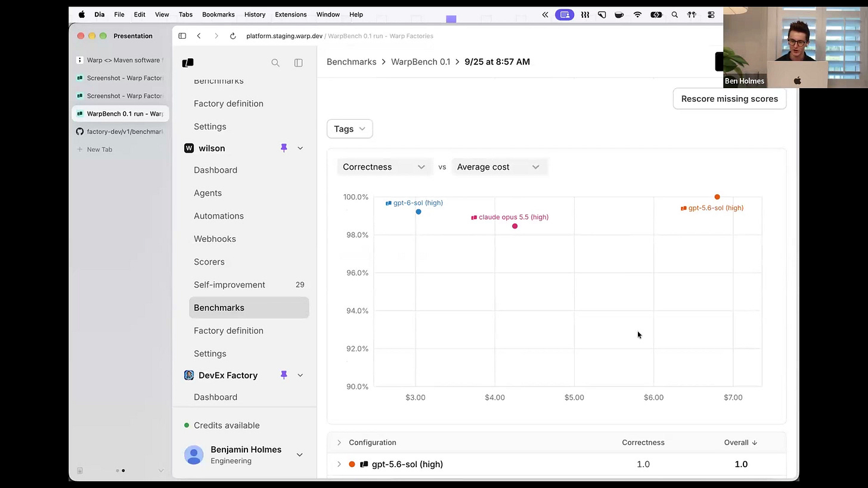868x488 pixels.
Task: Click the DevEx Factory avatar icon
Action: coord(189,375)
